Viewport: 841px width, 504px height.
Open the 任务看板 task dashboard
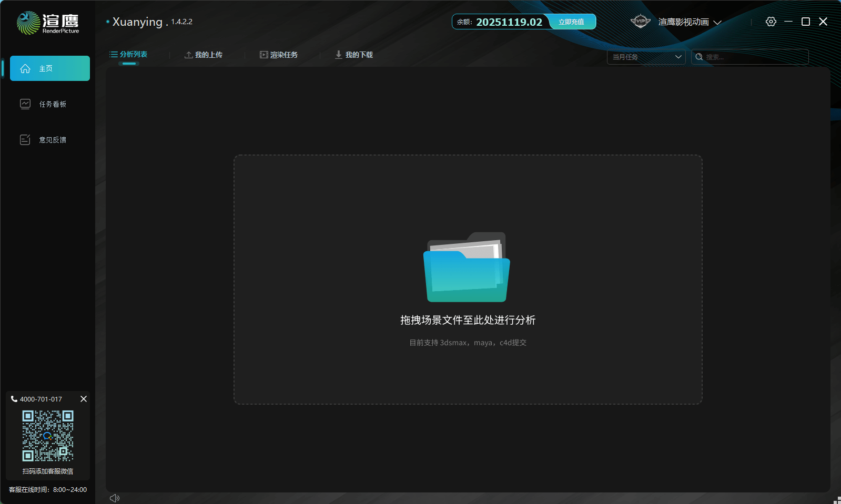tap(50, 104)
